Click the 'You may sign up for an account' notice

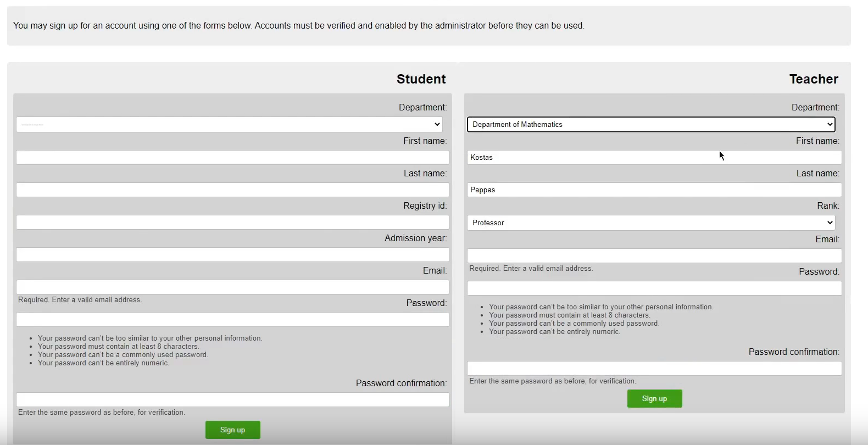click(x=299, y=25)
